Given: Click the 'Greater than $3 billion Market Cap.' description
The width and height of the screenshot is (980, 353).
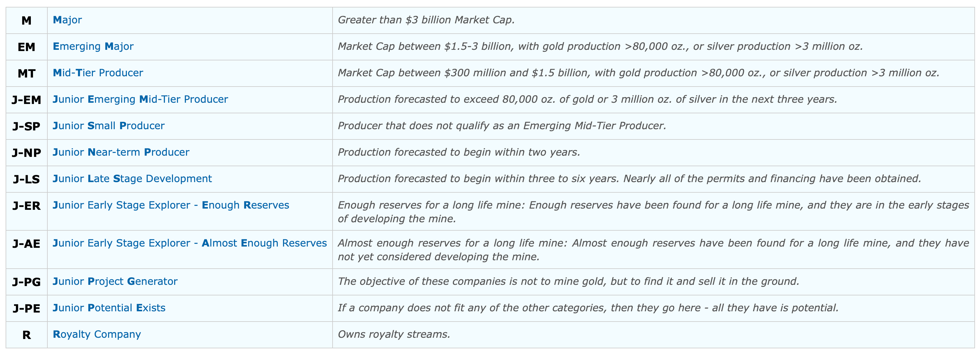Looking at the screenshot, I should click(426, 20).
